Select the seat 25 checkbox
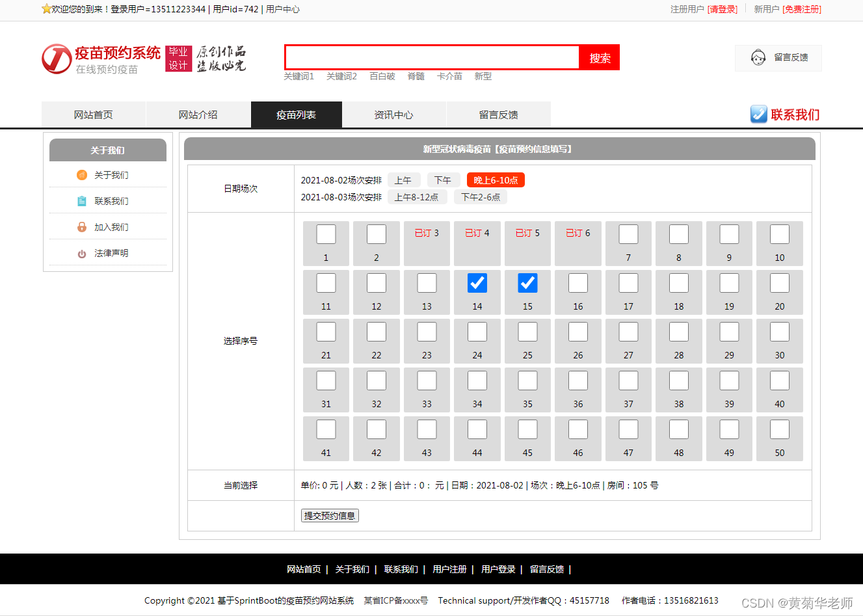This screenshot has width=863, height=616. pyautogui.click(x=527, y=332)
